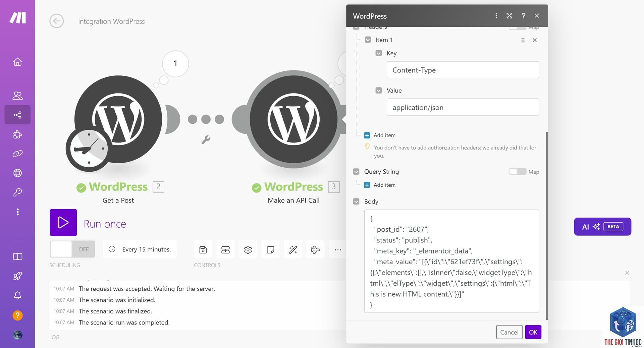Click the Integration WordPress scenario title

point(111,21)
